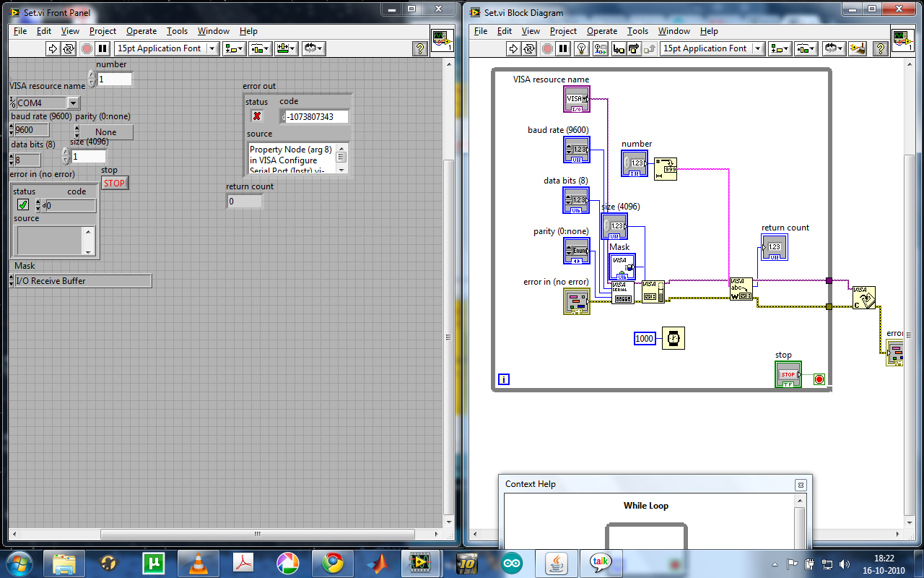
Task: Open Block Diagram context help question icon
Action: [x=880, y=48]
